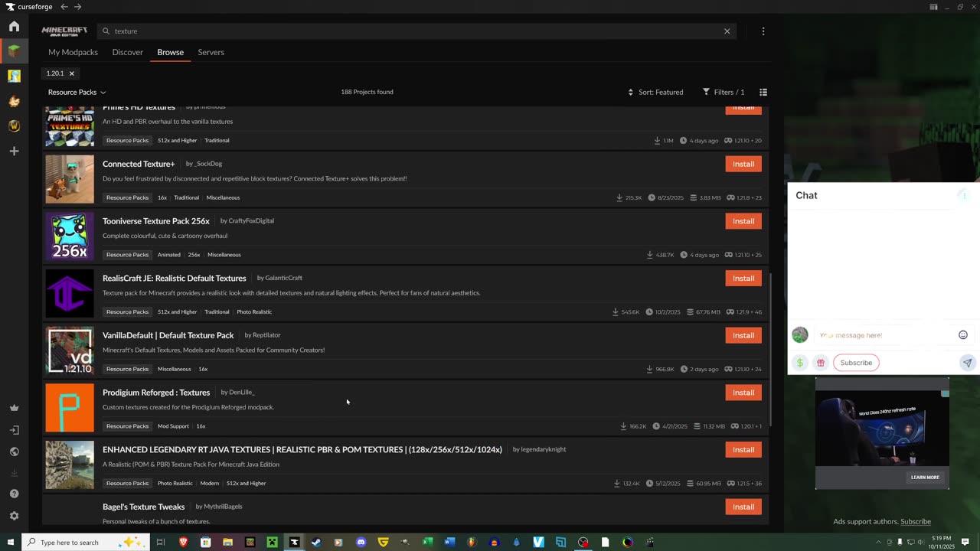Open Discord from the taskbar
This screenshot has height=551, width=980.
(361, 543)
